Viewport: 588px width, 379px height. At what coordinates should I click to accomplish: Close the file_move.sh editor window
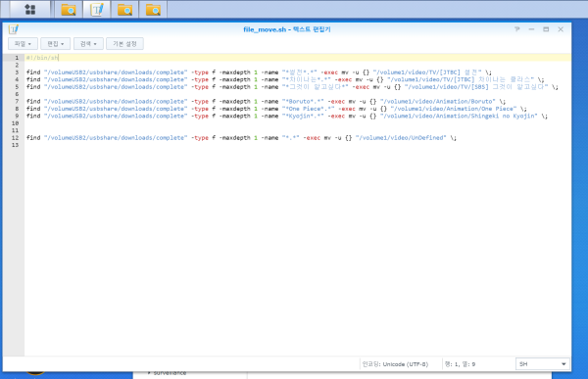pyautogui.click(x=561, y=29)
